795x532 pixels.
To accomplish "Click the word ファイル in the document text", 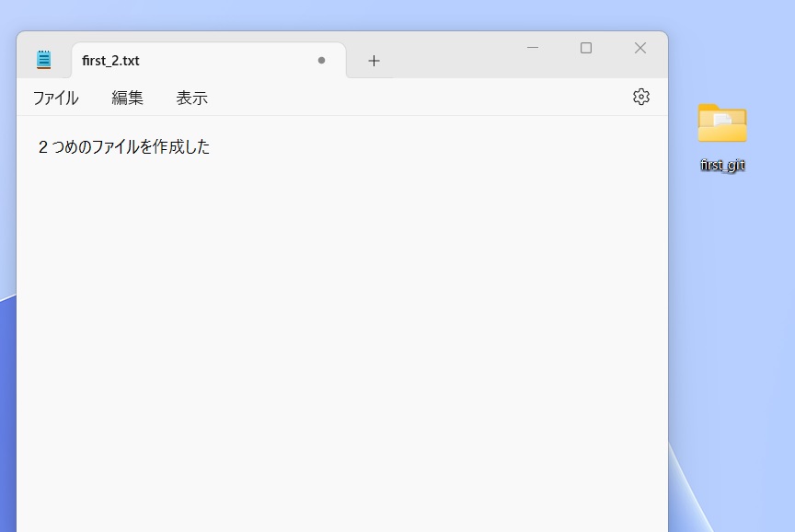I will click(115, 147).
